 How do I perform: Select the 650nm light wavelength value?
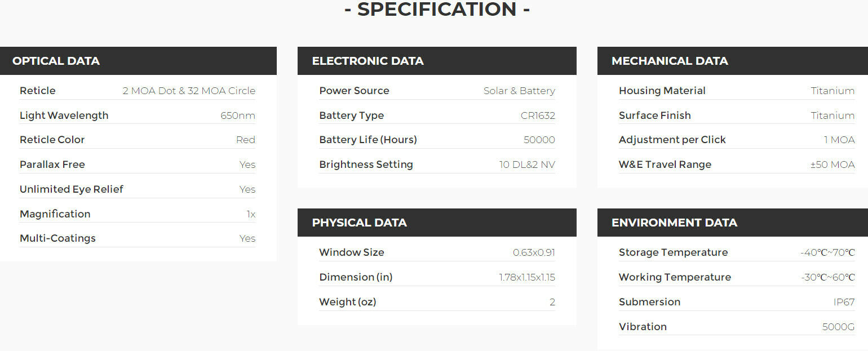(237, 116)
